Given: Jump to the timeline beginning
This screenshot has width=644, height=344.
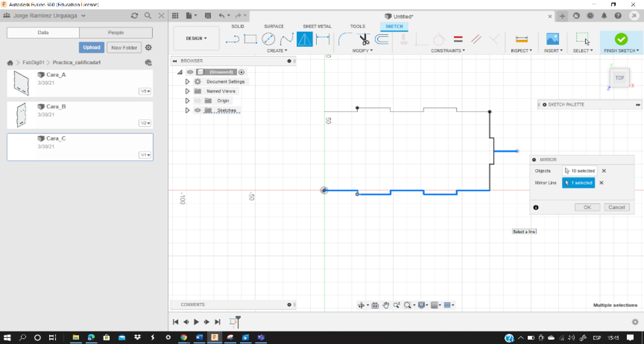Looking at the screenshot, I should pyautogui.click(x=175, y=322).
